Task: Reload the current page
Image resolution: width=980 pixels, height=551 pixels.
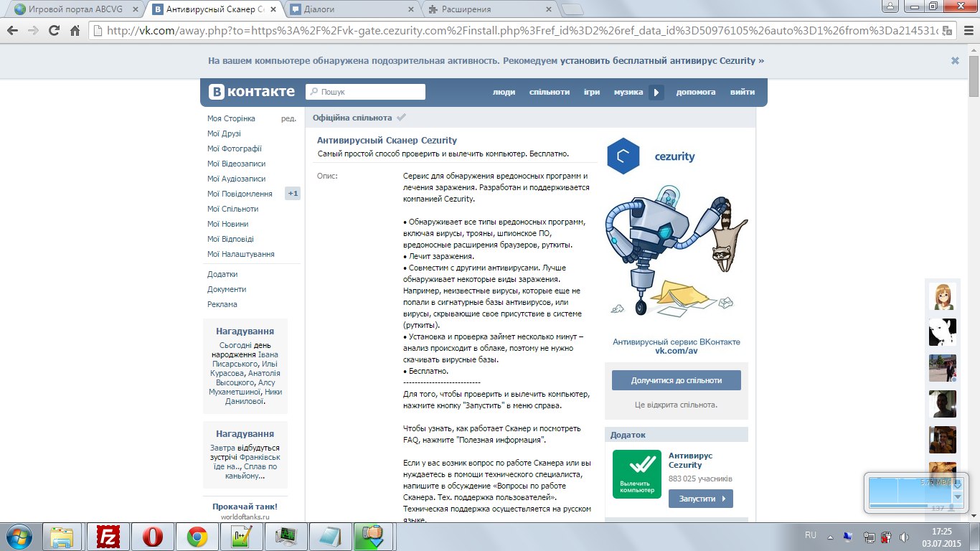Action: coord(54,31)
